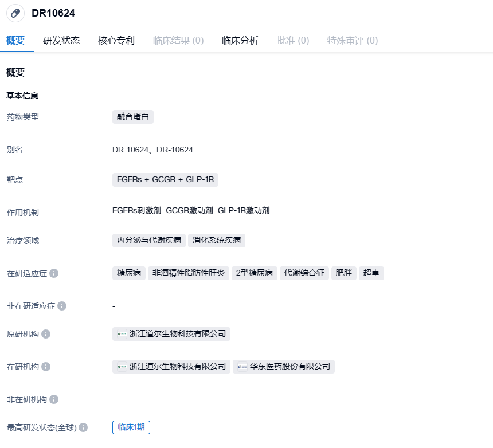Select the 内分泌与代谢疾病 therapeutic area tag

pos(149,241)
